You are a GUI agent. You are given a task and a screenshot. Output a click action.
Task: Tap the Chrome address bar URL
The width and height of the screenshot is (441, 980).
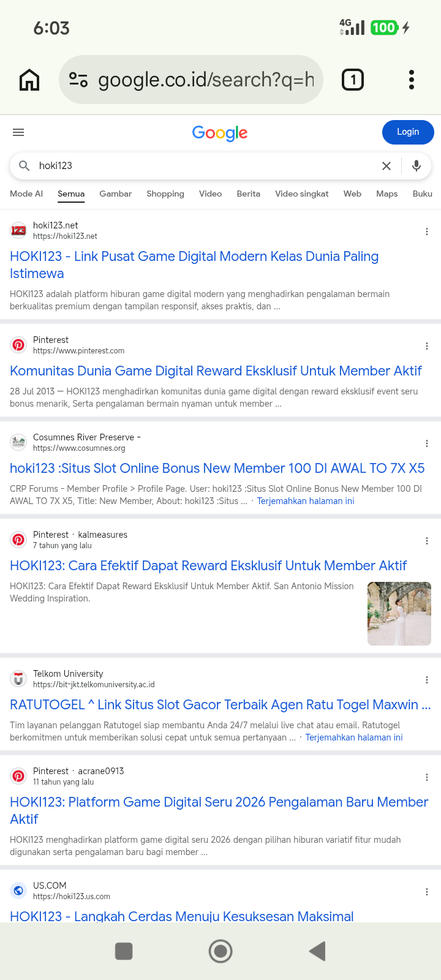[x=206, y=80]
